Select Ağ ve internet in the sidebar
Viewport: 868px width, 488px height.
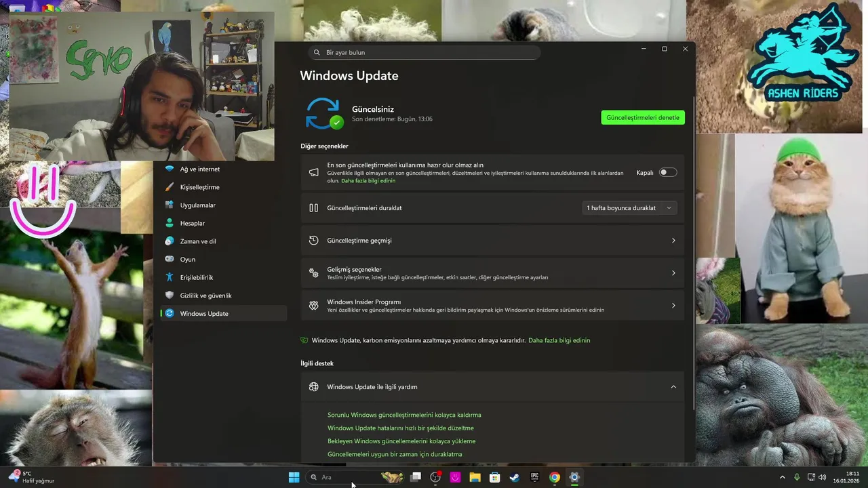pyautogui.click(x=223, y=169)
